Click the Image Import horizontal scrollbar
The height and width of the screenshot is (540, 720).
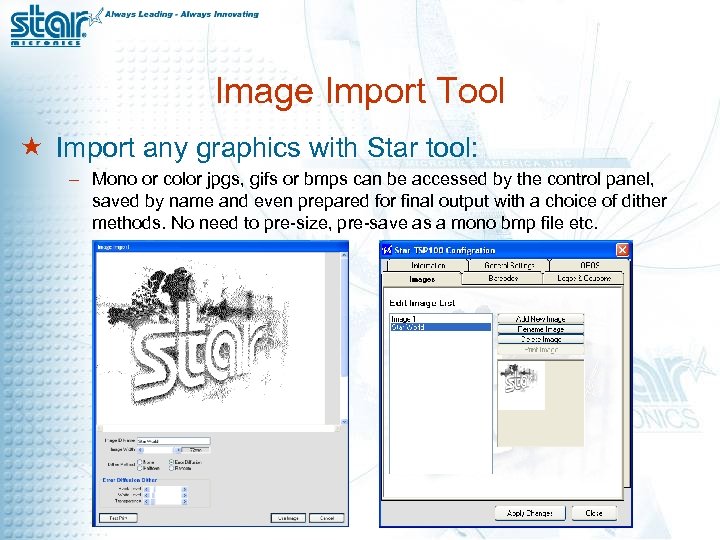click(x=219, y=428)
